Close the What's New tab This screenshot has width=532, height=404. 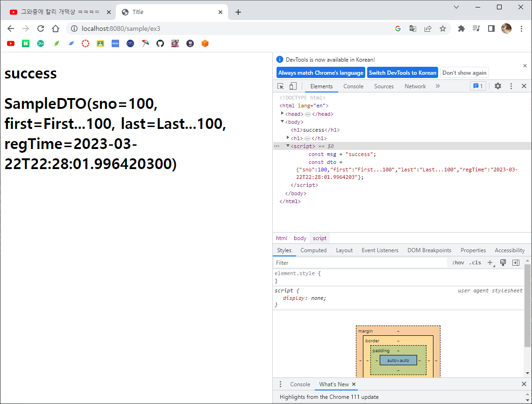coord(354,384)
